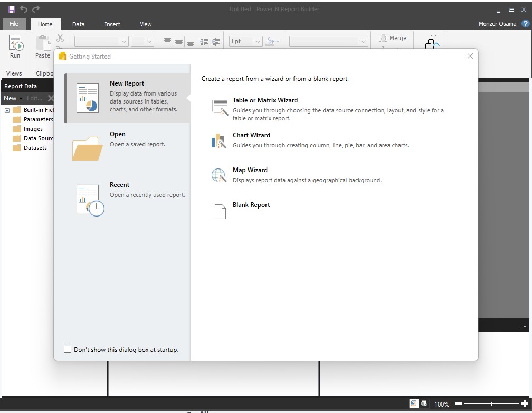Image resolution: width=532 pixels, height=413 pixels.
Task: Click the Save icon in title bar
Action: (x=12, y=9)
